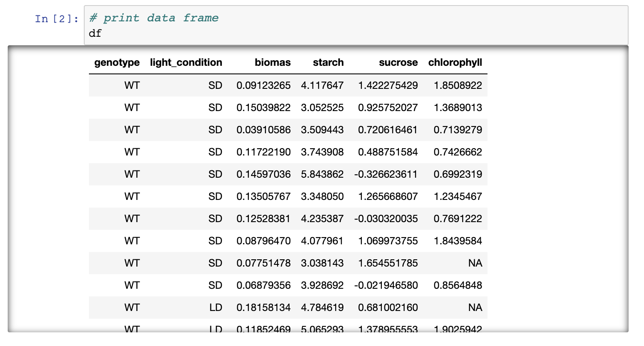Click starch value 4.784619
644x346 pixels.
point(322,308)
